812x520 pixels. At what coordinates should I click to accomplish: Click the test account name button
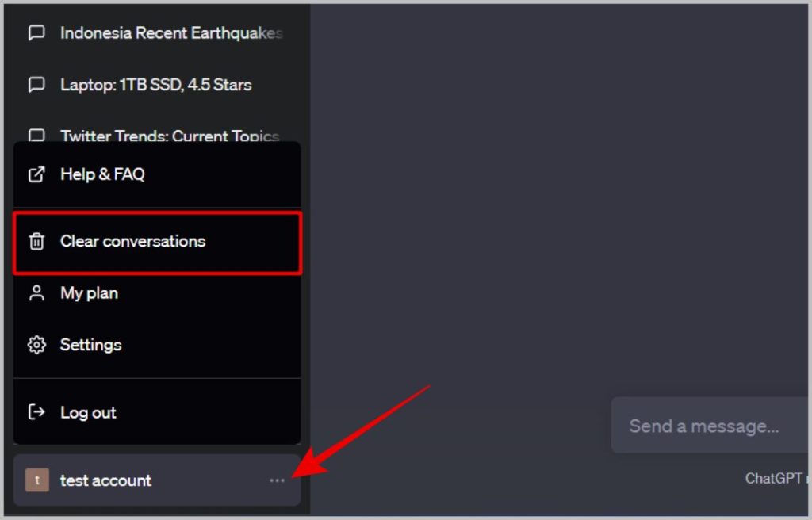click(157, 480)
